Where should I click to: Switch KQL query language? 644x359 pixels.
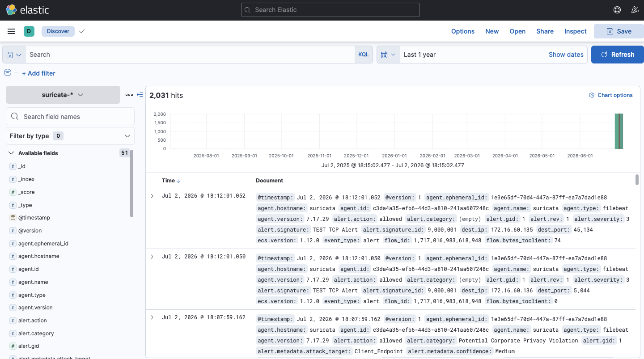pos(364,55)
